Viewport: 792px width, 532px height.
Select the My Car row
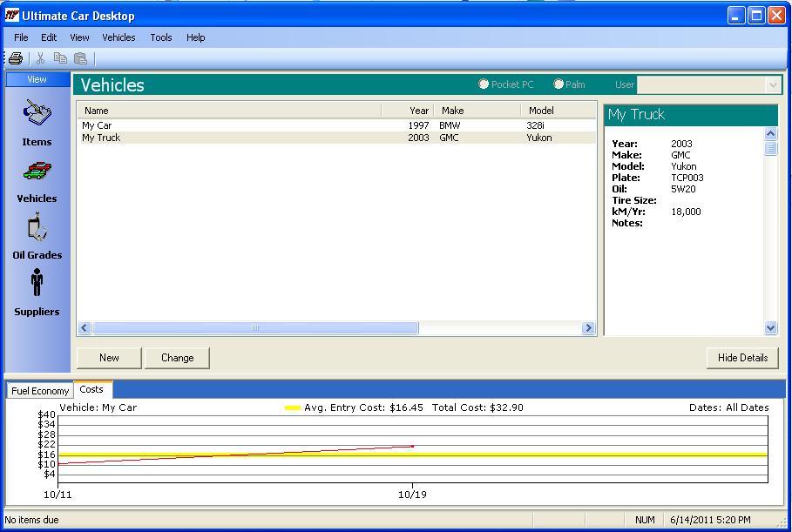pos(336,125)
